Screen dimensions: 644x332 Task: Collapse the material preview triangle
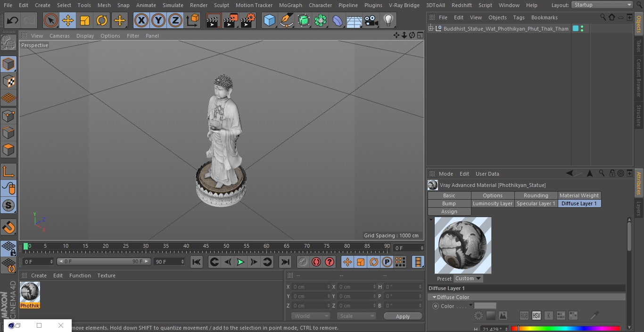pos(431,219)
